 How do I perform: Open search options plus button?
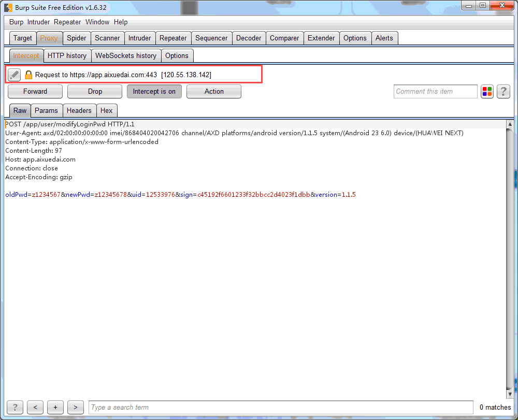point(55,407)
